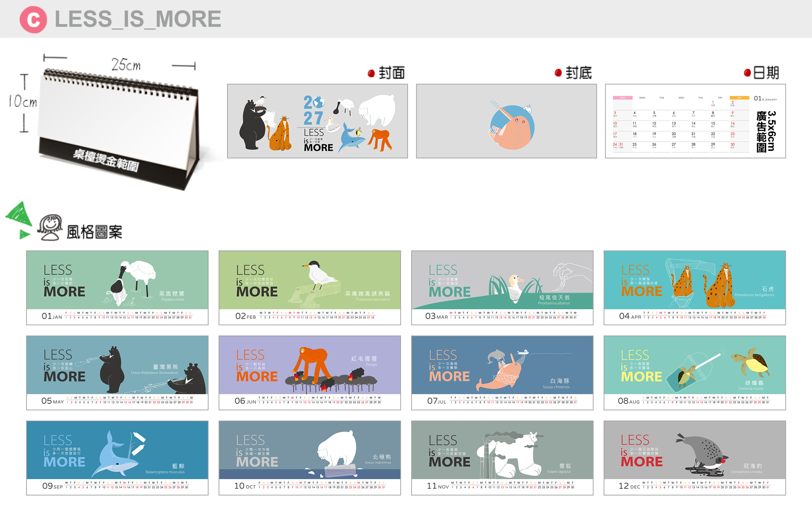The width and height of the screenshot is (812, 518).
Task: Select the 10 OCT polar bear card
Action: click(x=310, y=458)
